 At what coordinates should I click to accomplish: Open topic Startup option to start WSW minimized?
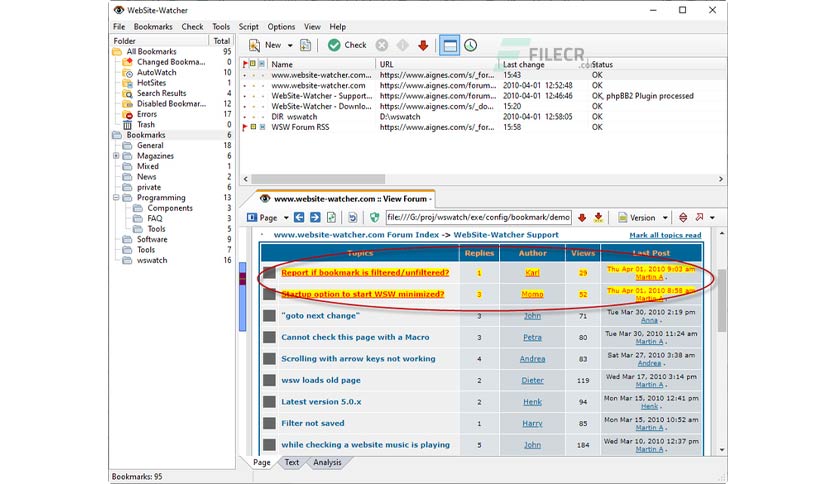(363, 294)
